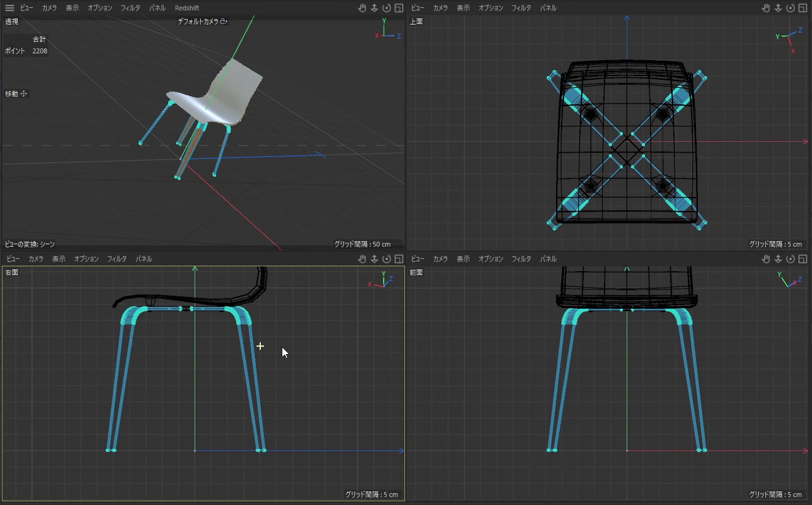Viewport: 812px width, 505px height.
Task: Select the dolly arrows icon in perspective (透視) viewport
Action: (374, 8)
